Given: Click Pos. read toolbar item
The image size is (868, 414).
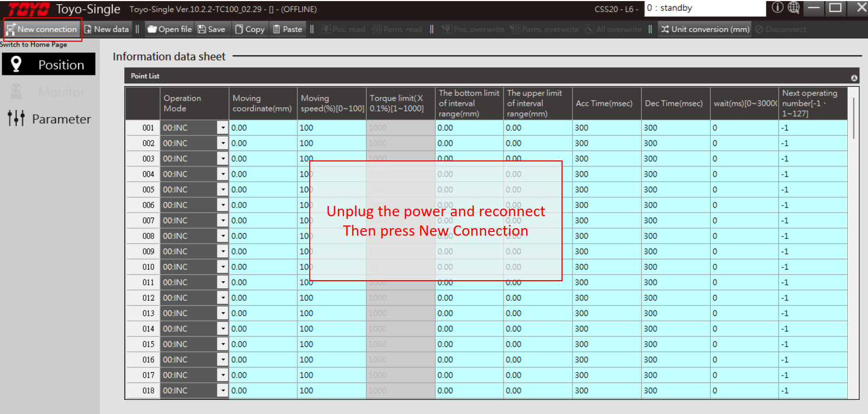Looking at the screenshot, I should tap(343, 29).
